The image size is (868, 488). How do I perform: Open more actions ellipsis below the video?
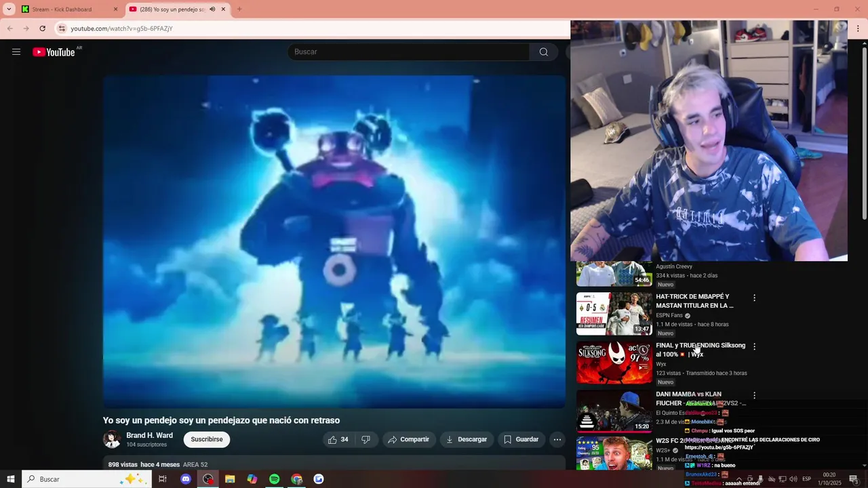[557, 439]
